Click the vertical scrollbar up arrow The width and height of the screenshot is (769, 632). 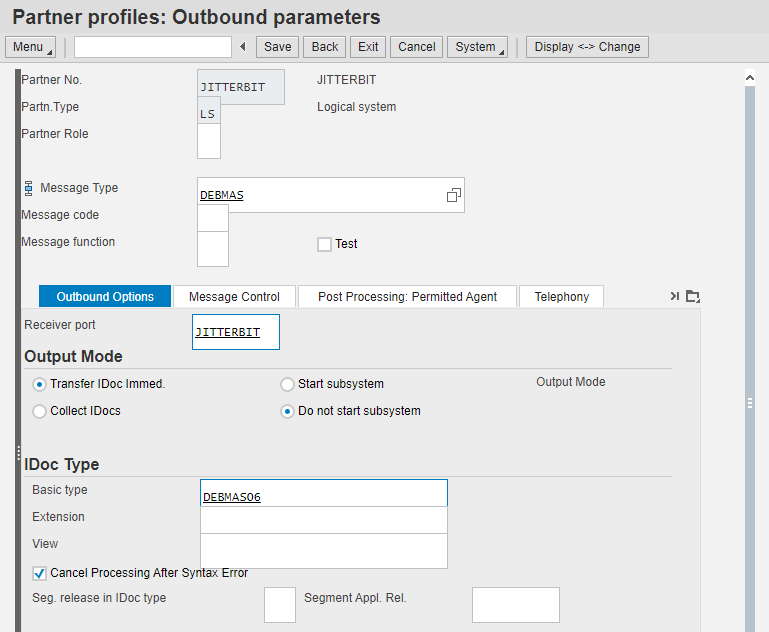click(x=750, y=77)
